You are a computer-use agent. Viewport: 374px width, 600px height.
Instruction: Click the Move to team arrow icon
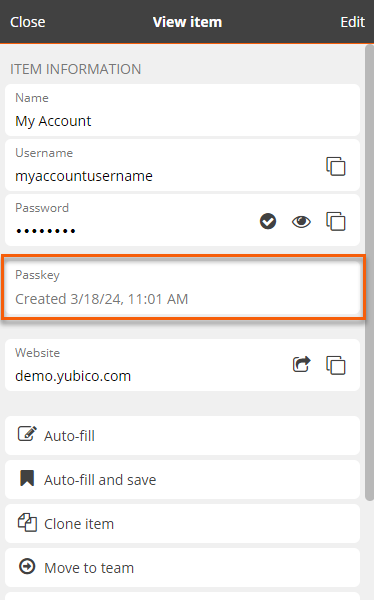coord(27,566)
